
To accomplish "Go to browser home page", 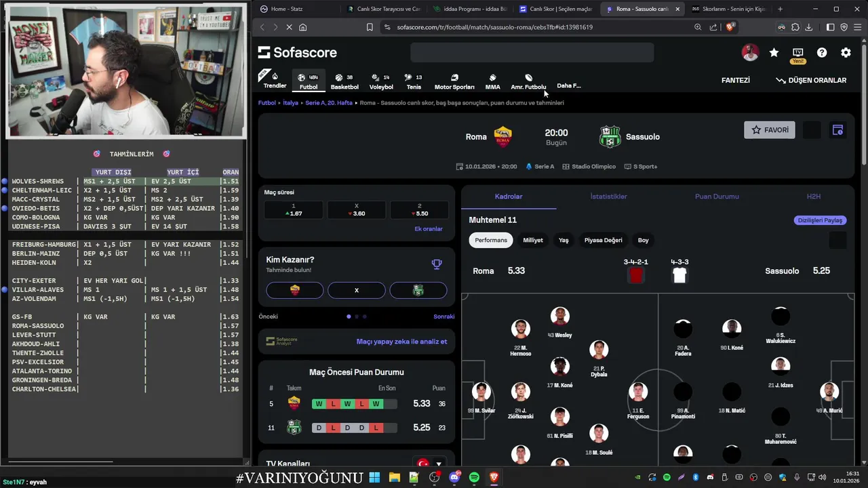I will 302,27.
